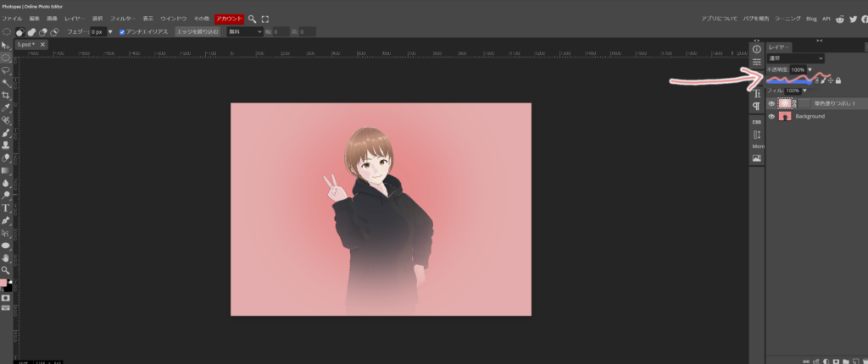Open the CSS panel icon
Viewport: 868px width, 364px height.
757,122
